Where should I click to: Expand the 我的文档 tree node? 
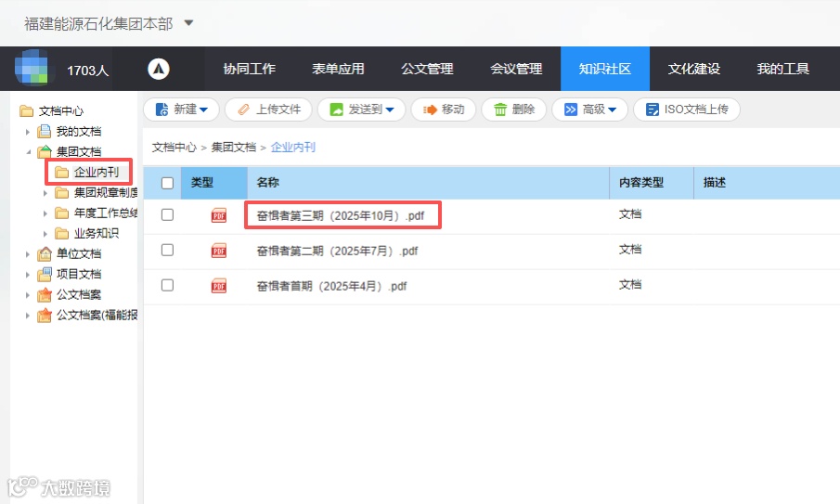pos(28,132)
